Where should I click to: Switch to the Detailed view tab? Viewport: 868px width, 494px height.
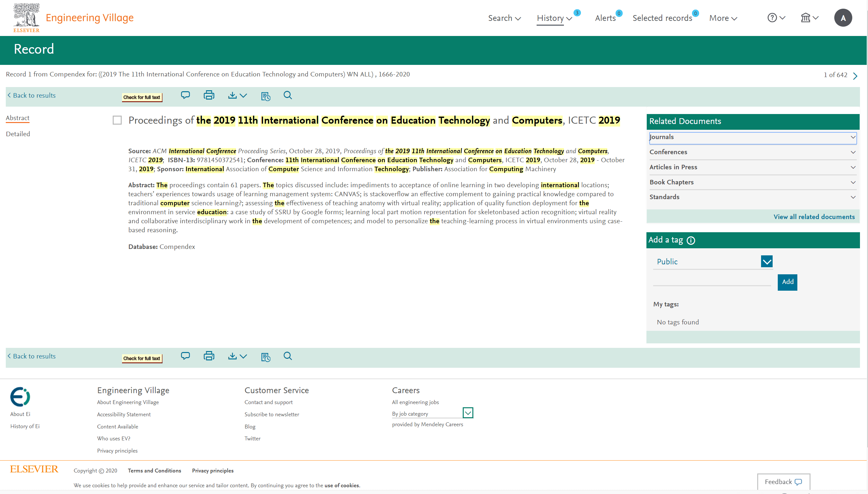click(18, 134)
